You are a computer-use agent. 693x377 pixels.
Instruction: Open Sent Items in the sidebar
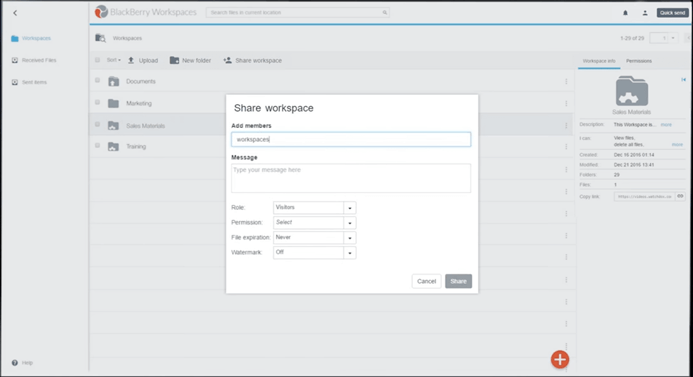[x=29, y=82]
